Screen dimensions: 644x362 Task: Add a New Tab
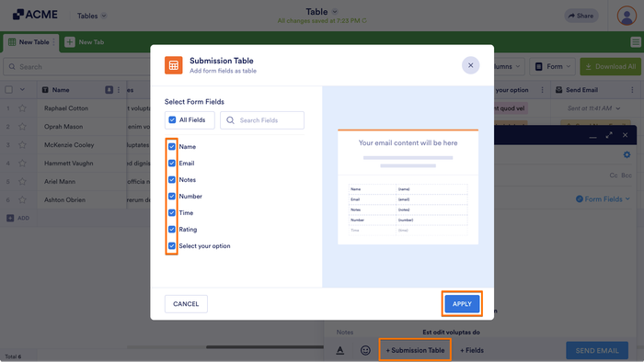[x=85, y=42]
